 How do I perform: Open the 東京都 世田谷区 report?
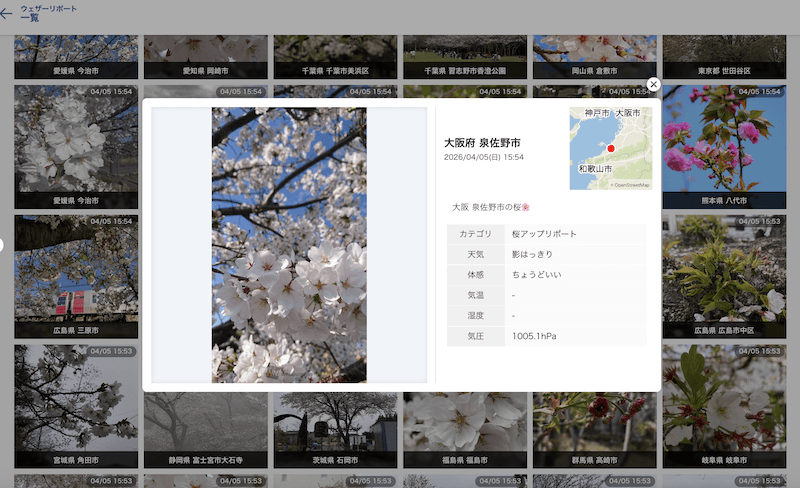(x=723, y=58)
